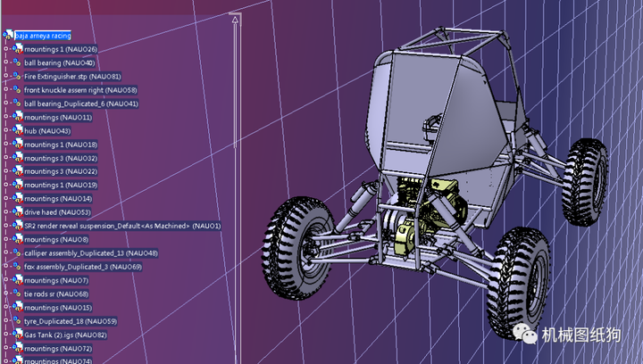The width and height of the screenshot is (643, 364).
Task: Select 'mountings (NAUO8)' label
Action: coord(56,239)
